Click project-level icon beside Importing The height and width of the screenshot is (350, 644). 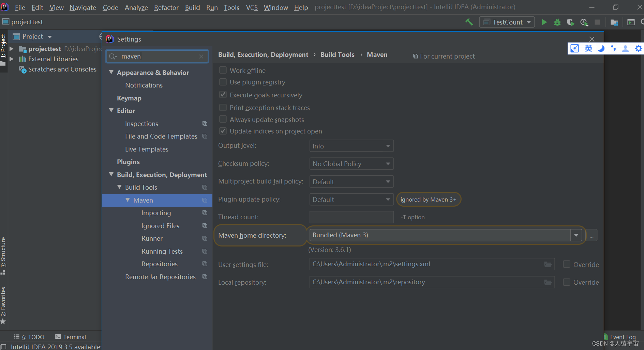[205, 213]
